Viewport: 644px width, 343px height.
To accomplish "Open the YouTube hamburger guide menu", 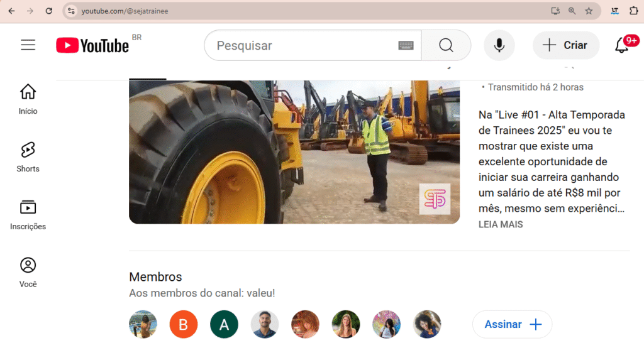I will (x=28, y=45).
